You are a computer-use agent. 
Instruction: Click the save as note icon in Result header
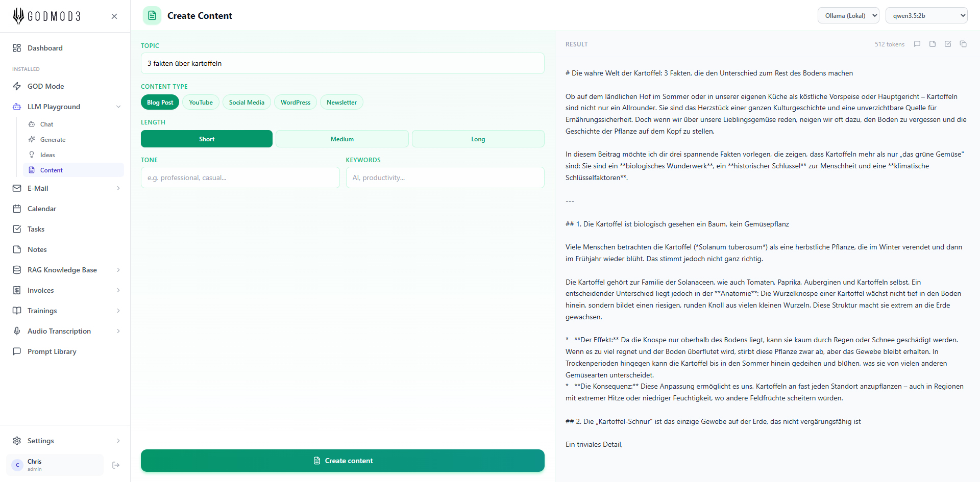pyautogui.click(x=933, y=44)
